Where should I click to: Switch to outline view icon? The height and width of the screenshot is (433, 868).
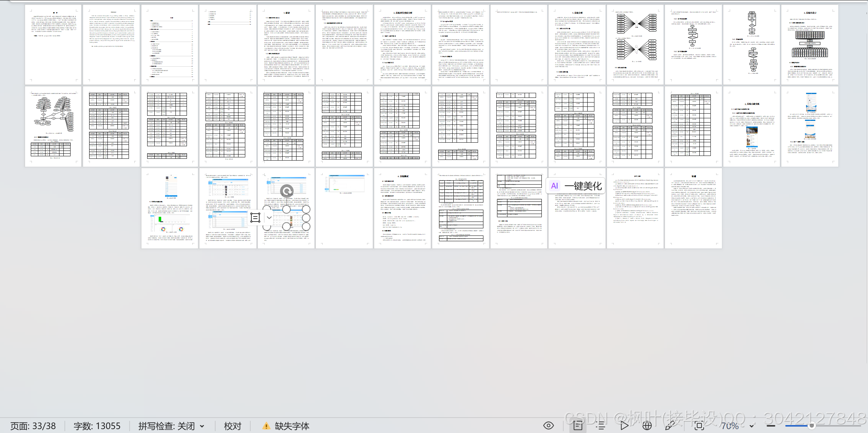click(601, 425)
